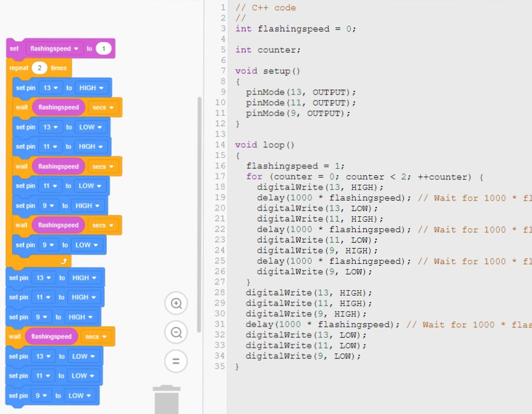Click the blocks panel vertical scrollbar
This screenshot has width=532, height=414.
pyautogui.click(x=199, y=215)
